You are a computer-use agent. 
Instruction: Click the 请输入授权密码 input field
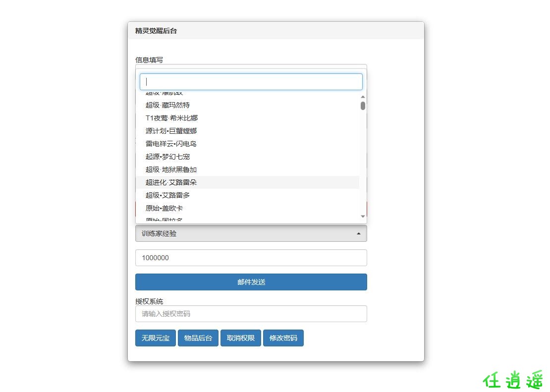point(251,314)
